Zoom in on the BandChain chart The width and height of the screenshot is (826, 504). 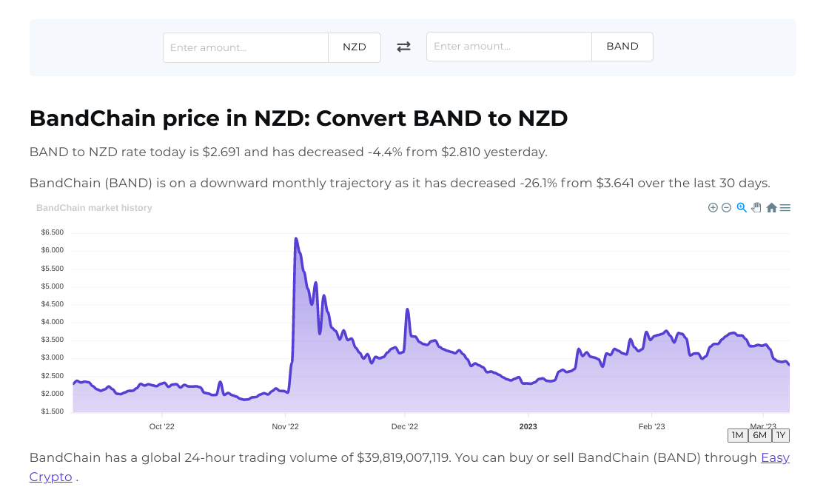coord(713,208)
